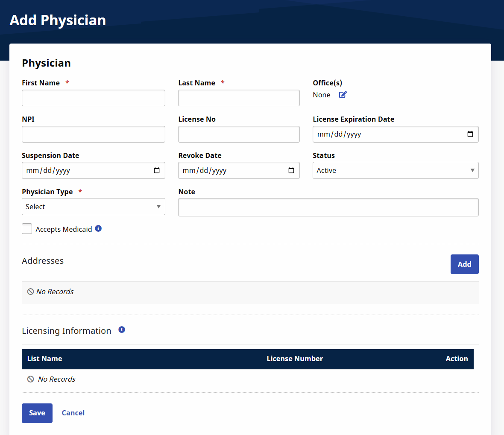Click the Accepts Medicaid info icon
Screen dimensions: 504x435
point(98,228)
